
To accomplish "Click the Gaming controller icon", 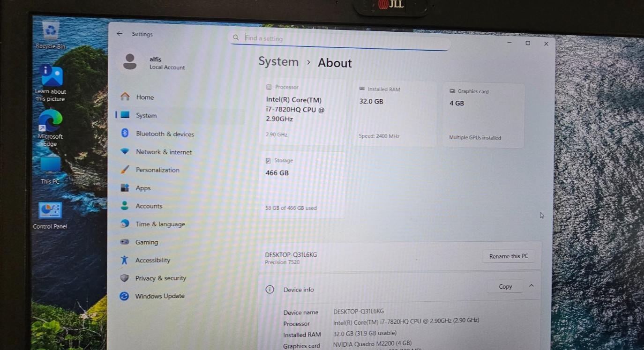I will point(124,242).
